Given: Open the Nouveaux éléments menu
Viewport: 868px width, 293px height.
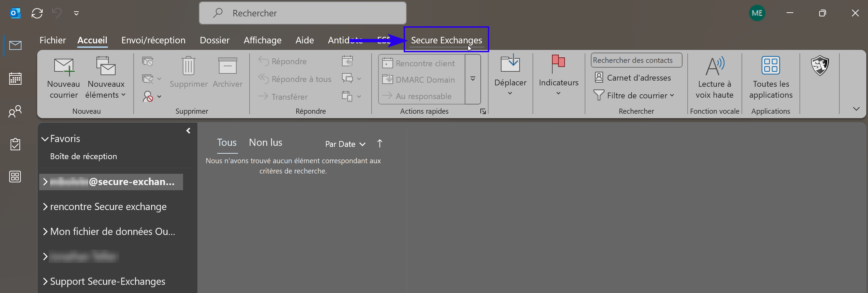Looking at the screenshot, I should [106, 78].
